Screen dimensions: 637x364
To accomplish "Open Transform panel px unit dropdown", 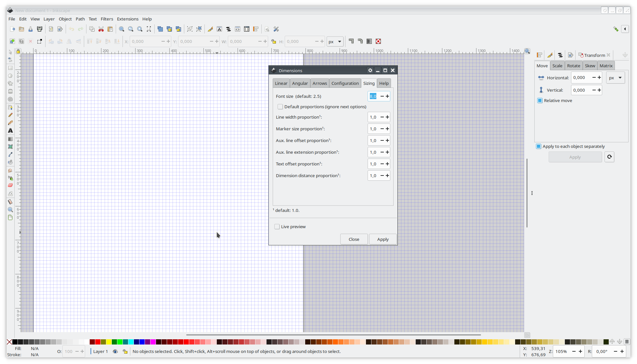I will point(615,78).
